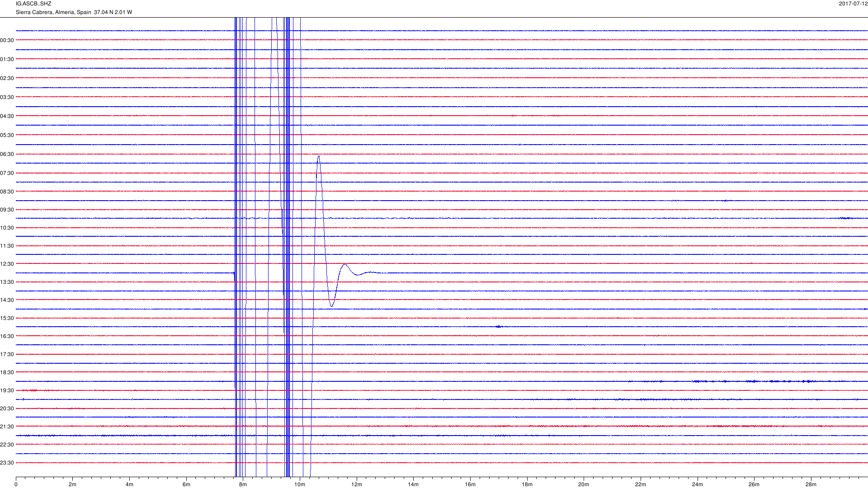This screenshot has height=488, width=868.
Task: Click the date 2017-07-12
Action: coord(853,4)
